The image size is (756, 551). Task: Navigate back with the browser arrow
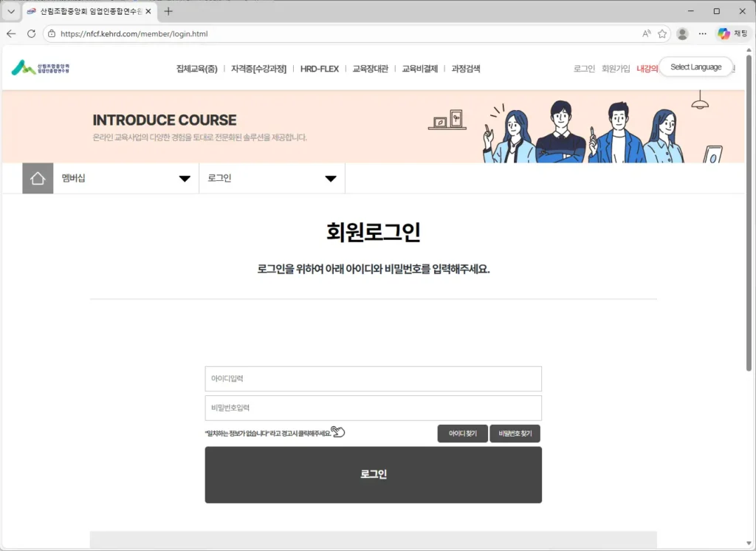pyautogui.click(x=11, y=33)
